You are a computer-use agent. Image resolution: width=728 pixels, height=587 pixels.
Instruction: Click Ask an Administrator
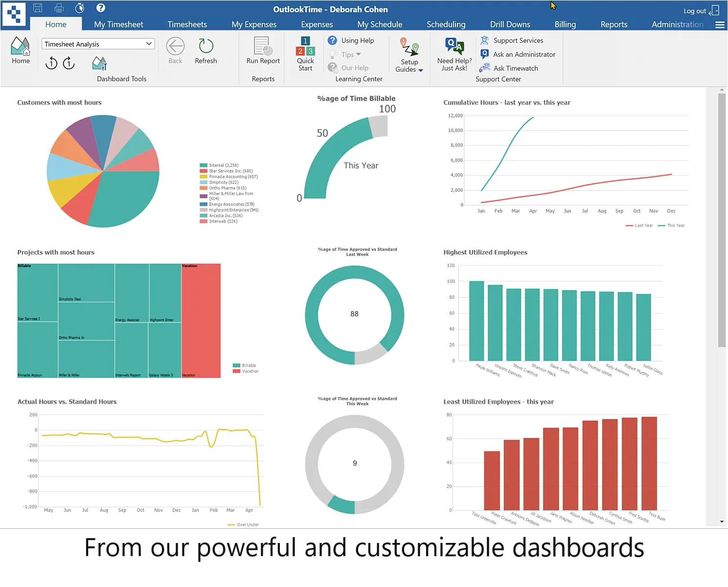(x=518, y=54)
